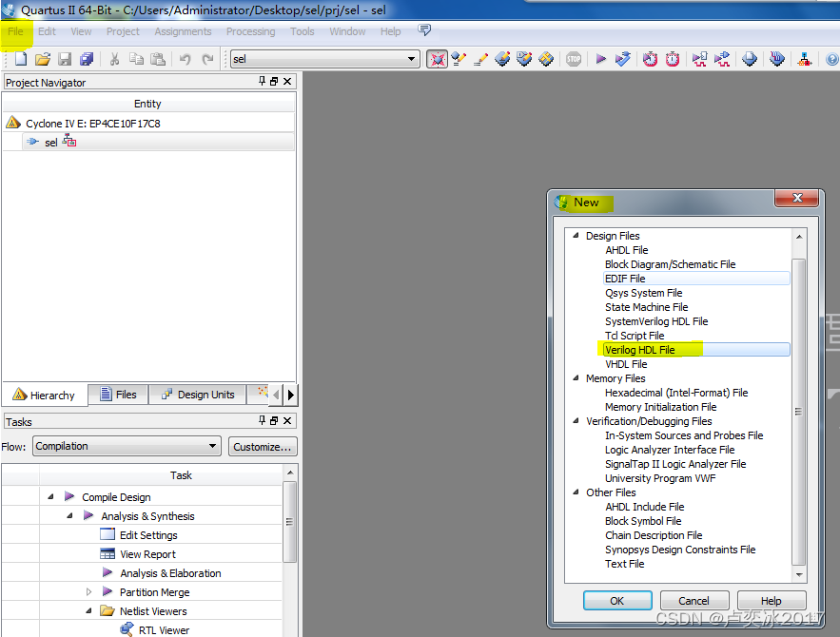The image size is (840, 637).
Task: Click the Redo arrow icon
Action: tap(207, 59)
